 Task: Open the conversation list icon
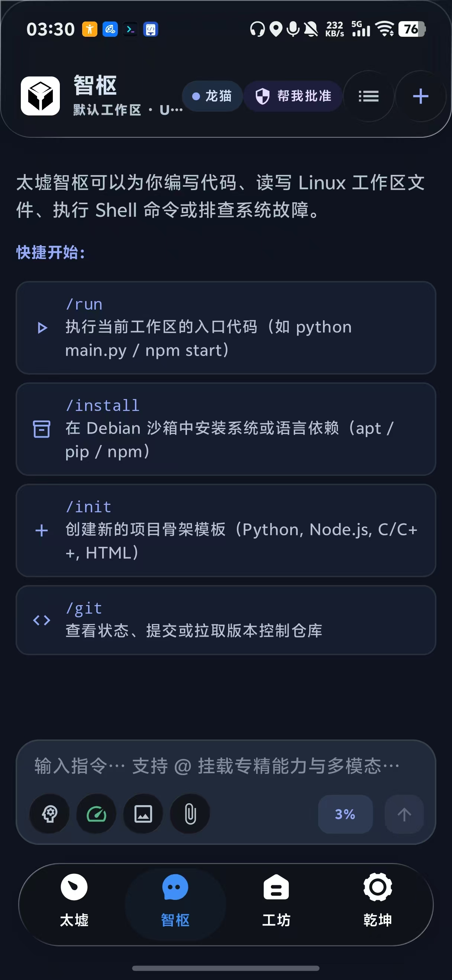tap(368, 96)
